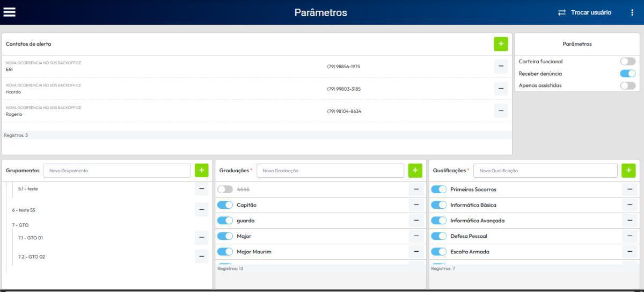Click the Contatos de alerta heading
The width and height of the screenshot is (644, 292).
[28, 44]
